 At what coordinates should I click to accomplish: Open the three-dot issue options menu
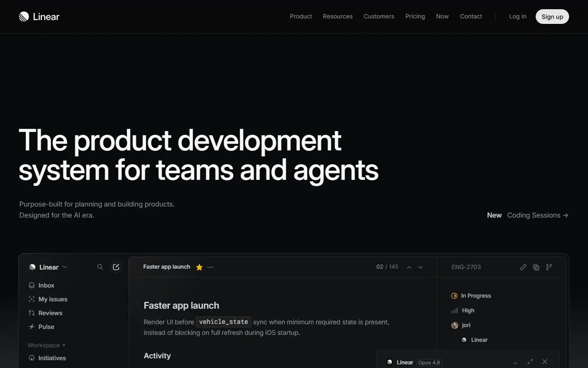tap(210, 267)
